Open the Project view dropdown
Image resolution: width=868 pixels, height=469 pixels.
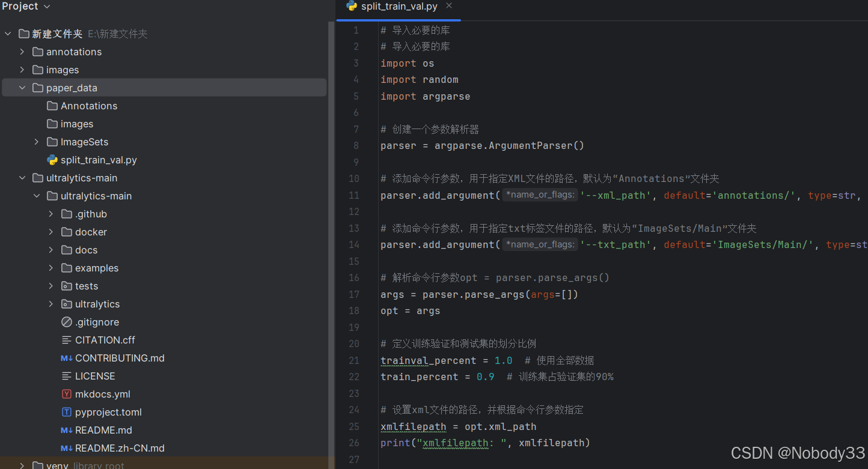(26, 6)
